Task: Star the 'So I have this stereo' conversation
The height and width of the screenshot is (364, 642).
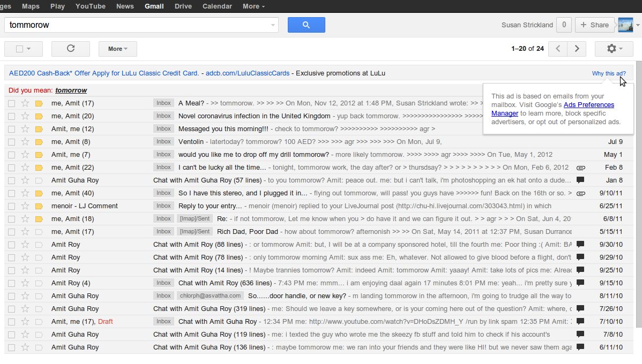Action: pos(25,193)
